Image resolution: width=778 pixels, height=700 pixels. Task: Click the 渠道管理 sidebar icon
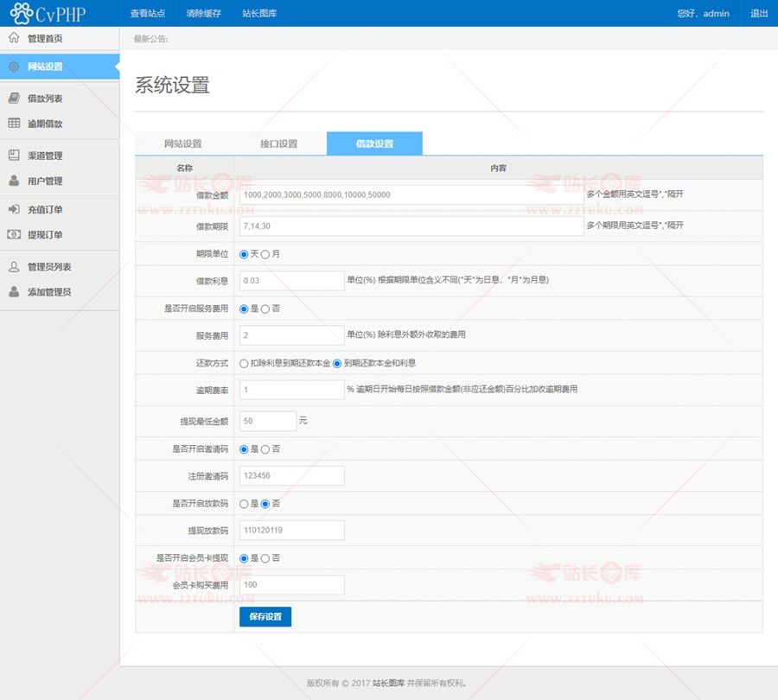pyautogui.click(x=14, y=156)
